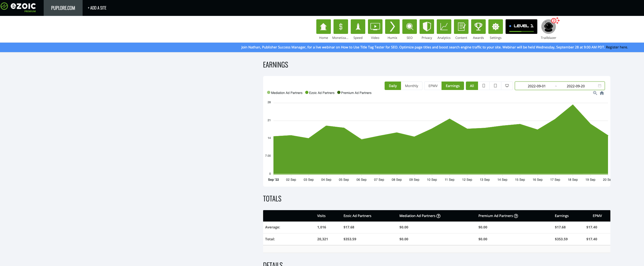
Task: Click the Visits column header
Action: 321,216
